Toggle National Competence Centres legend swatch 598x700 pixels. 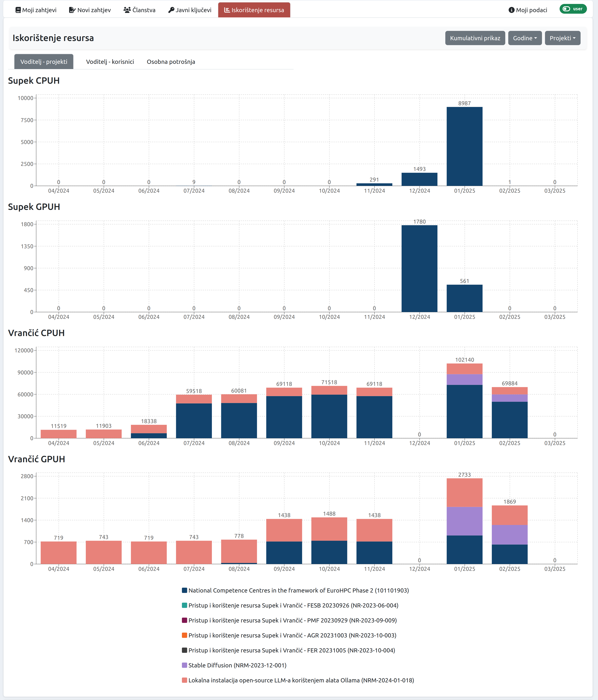tap(185, 590)
